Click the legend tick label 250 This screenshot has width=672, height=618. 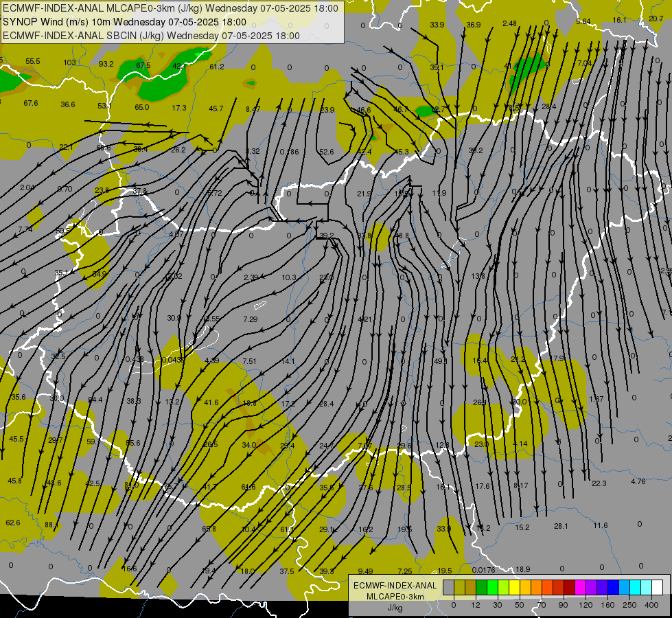click(629, 605)
